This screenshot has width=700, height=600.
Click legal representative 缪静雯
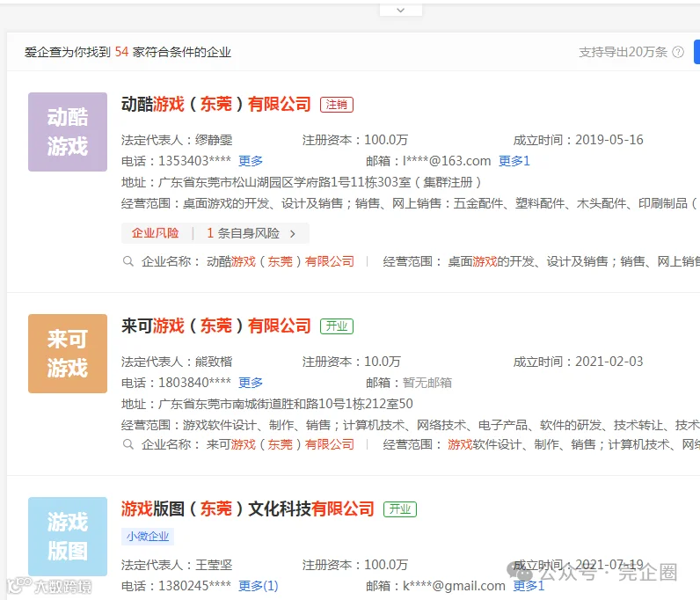click(x=214, y=140)
